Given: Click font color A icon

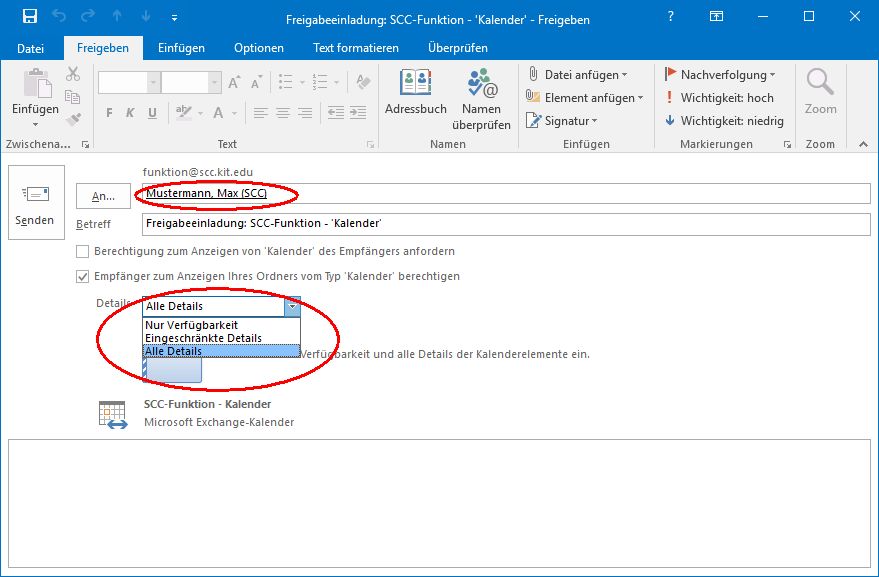Looking at the screenshot, I should click(x=218, y=113).
